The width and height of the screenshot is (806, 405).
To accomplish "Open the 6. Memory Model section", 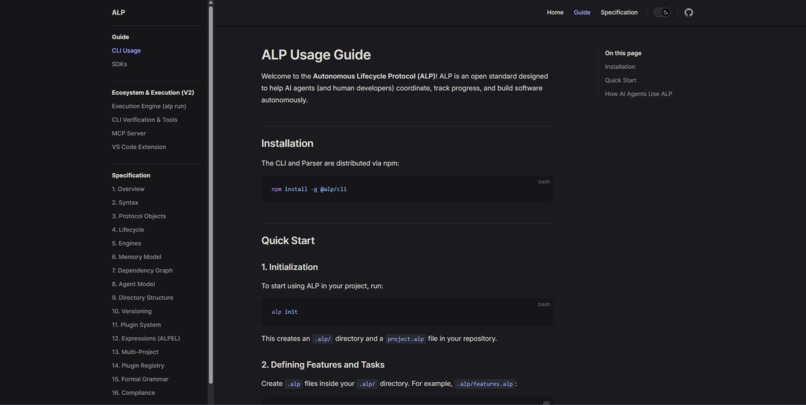I will 136,257.
